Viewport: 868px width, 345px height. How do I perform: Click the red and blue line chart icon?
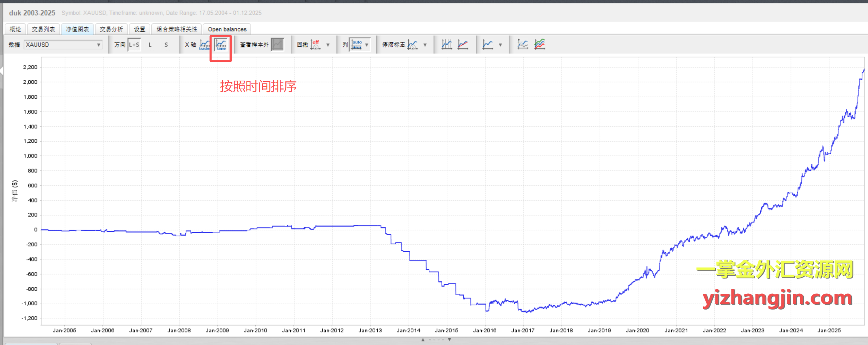[463, 45]
